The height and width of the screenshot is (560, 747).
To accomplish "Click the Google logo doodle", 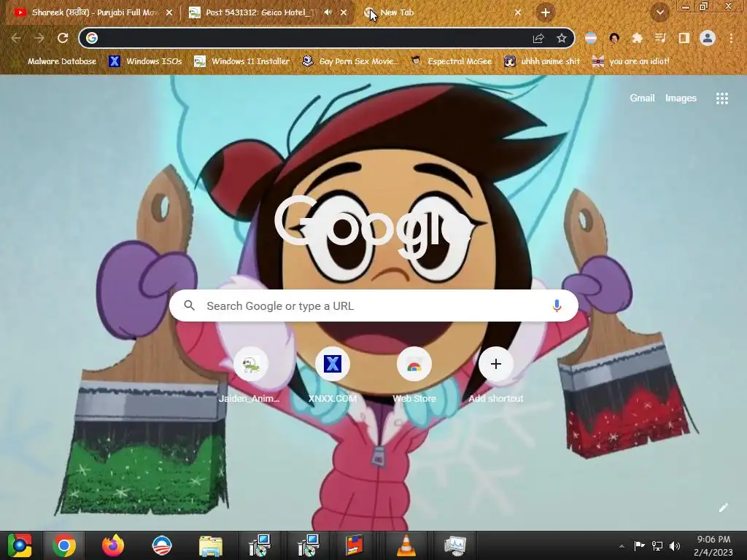I will (373, 227).
